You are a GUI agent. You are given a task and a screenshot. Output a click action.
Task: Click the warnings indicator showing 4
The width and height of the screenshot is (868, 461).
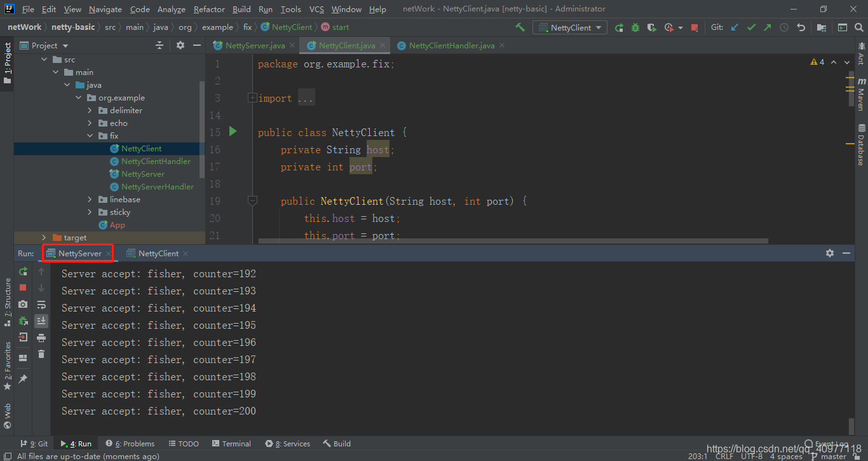[817, 62]
